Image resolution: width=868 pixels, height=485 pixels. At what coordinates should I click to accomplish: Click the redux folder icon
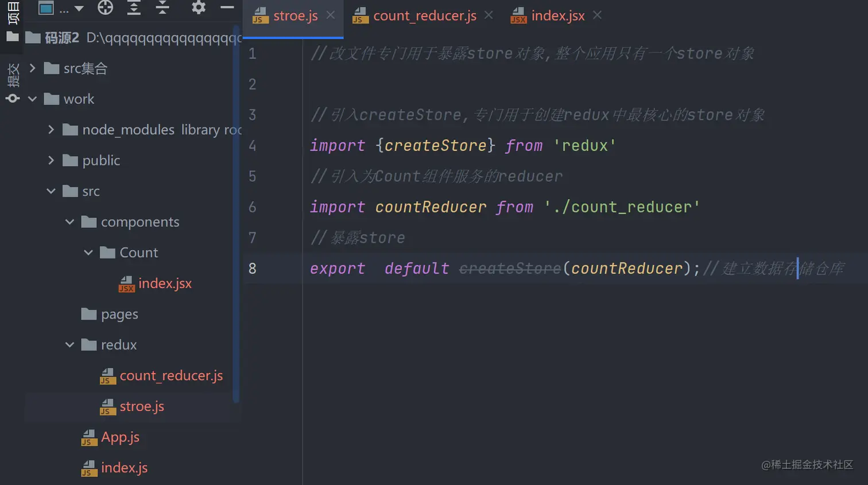point(89,344)
